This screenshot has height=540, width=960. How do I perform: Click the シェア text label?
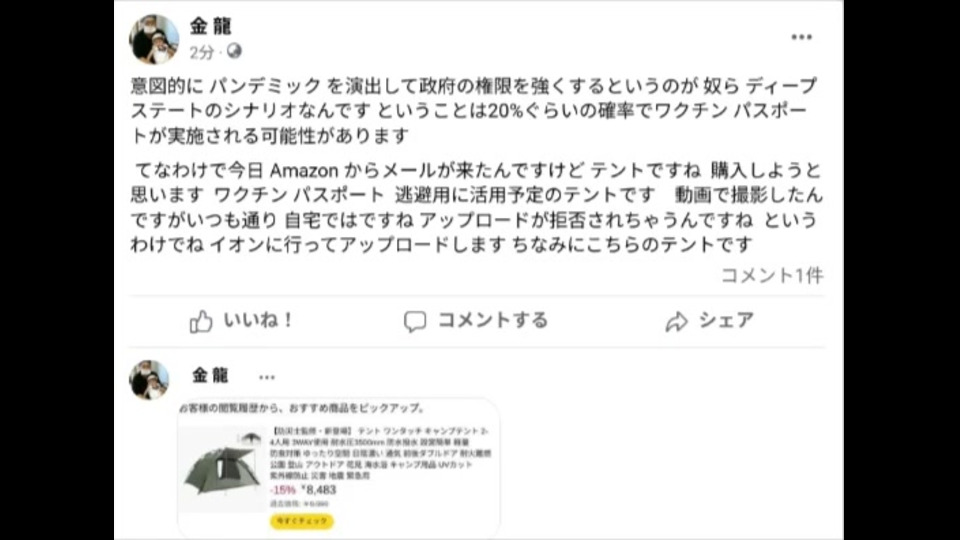[726, 320]
